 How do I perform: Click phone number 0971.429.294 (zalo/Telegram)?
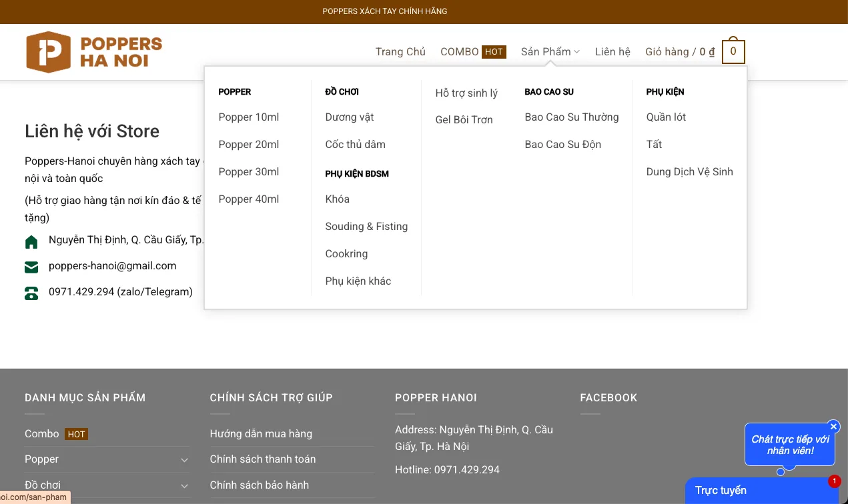coord(121,291)
